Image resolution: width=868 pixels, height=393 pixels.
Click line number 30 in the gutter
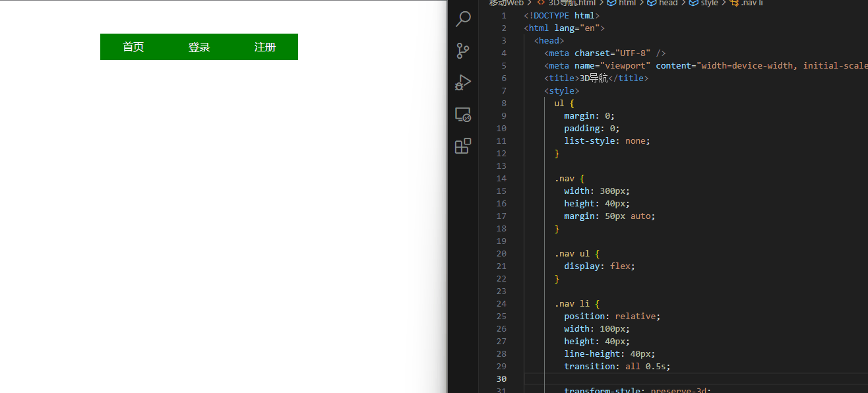(501, 378)
